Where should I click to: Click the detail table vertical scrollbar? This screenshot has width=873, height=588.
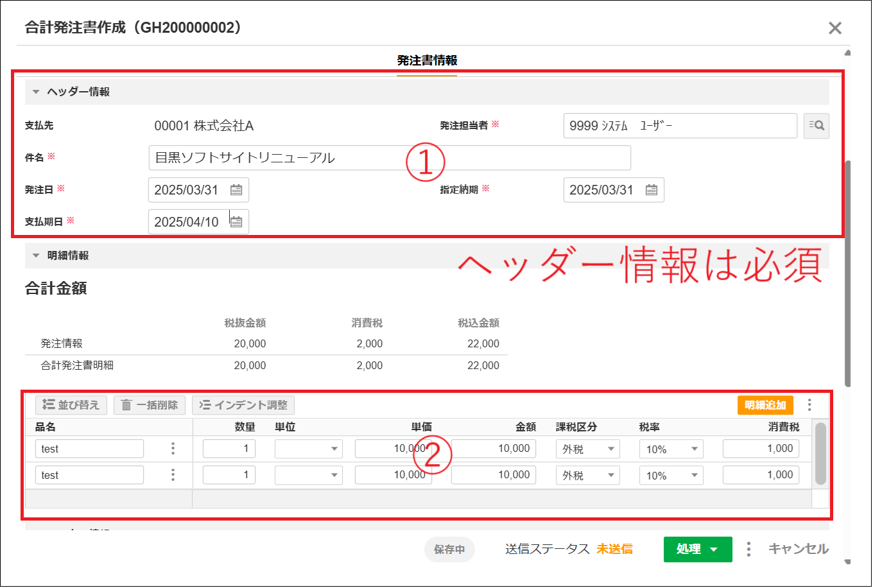[x=820, y=453]
